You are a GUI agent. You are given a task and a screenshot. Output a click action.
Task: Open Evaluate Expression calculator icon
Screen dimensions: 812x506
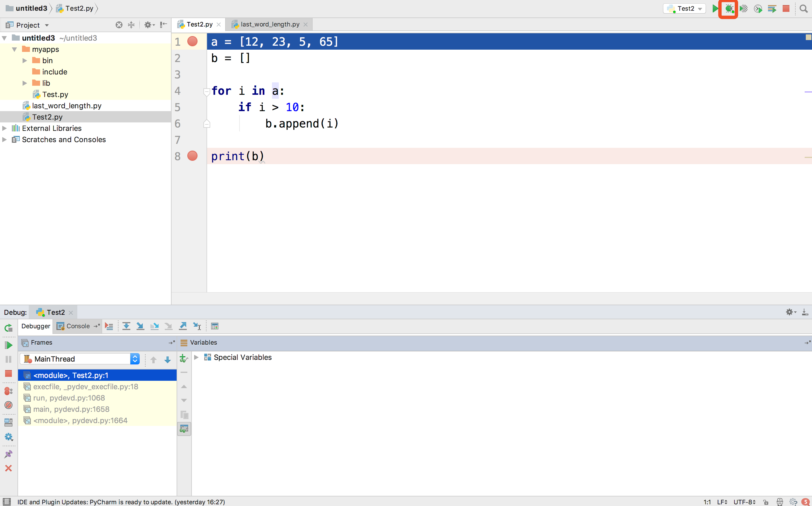pos(214,326)
